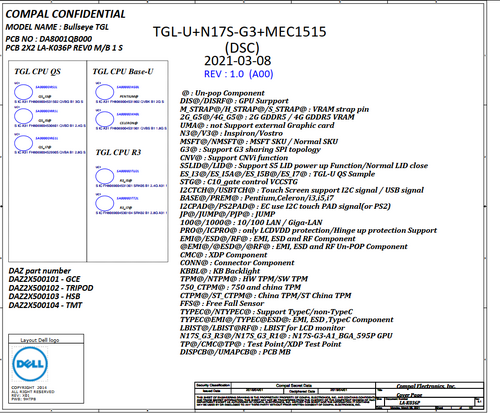The width and height of the screenshot is (500, 414).
Task: Click 'CONN@ : Connector Component' line
Action: click(237, 263)
